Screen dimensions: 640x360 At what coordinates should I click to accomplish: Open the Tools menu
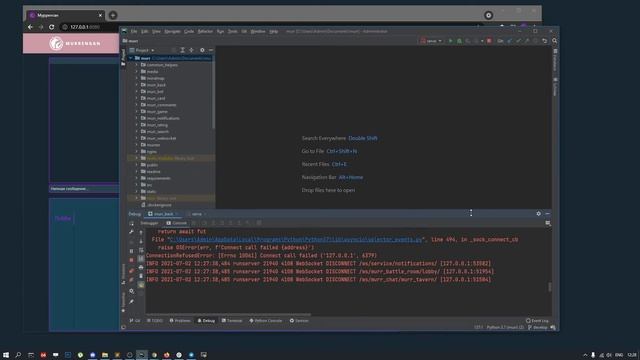point(232,31)
